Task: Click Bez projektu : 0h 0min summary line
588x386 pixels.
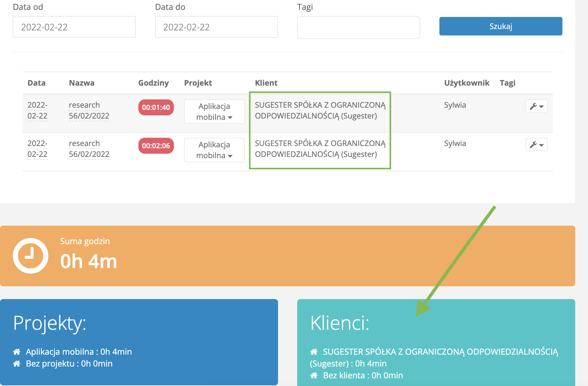Action: [x=69, y=363]
